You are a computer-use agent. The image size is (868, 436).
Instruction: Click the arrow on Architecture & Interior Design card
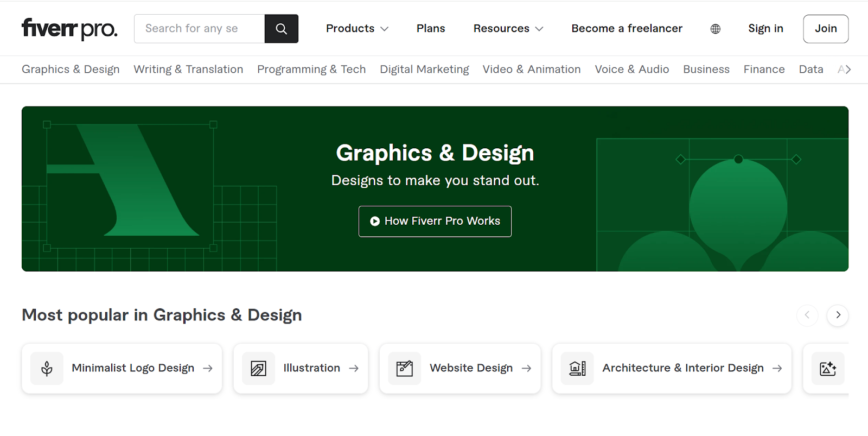coord(777,368)
